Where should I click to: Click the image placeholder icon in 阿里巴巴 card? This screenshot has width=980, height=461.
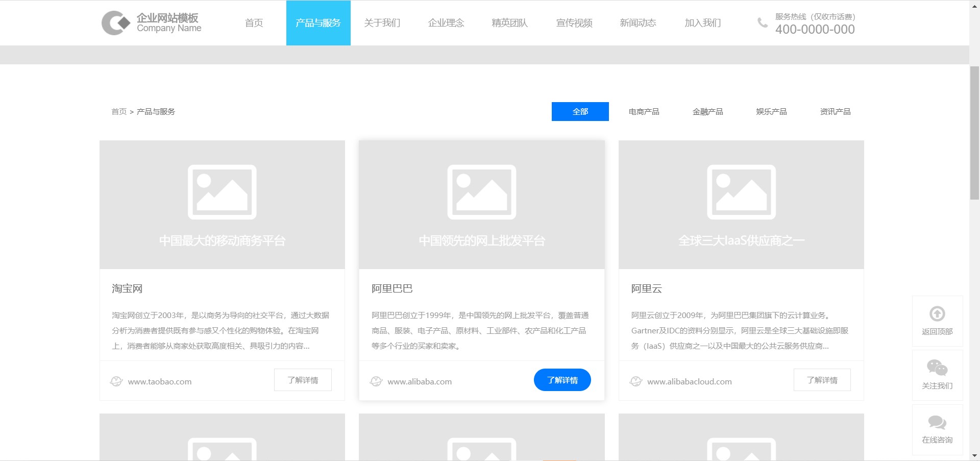pyautogui.click(x=482, y=192)
